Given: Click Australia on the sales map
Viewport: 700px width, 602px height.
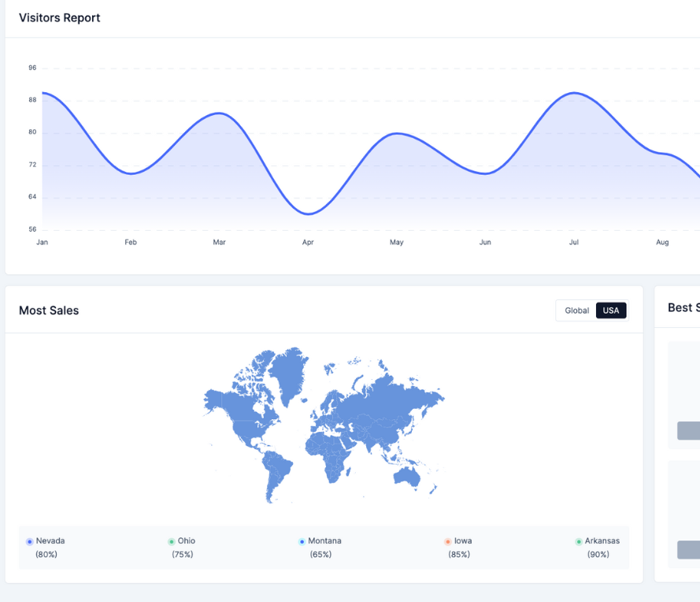Looking at the screenshot, I should (409, 475).
